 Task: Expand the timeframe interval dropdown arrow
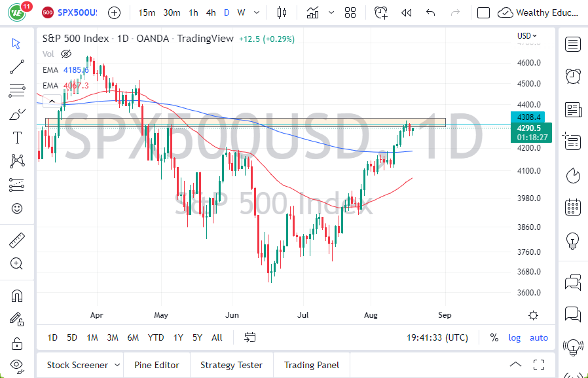coord(256,12)
